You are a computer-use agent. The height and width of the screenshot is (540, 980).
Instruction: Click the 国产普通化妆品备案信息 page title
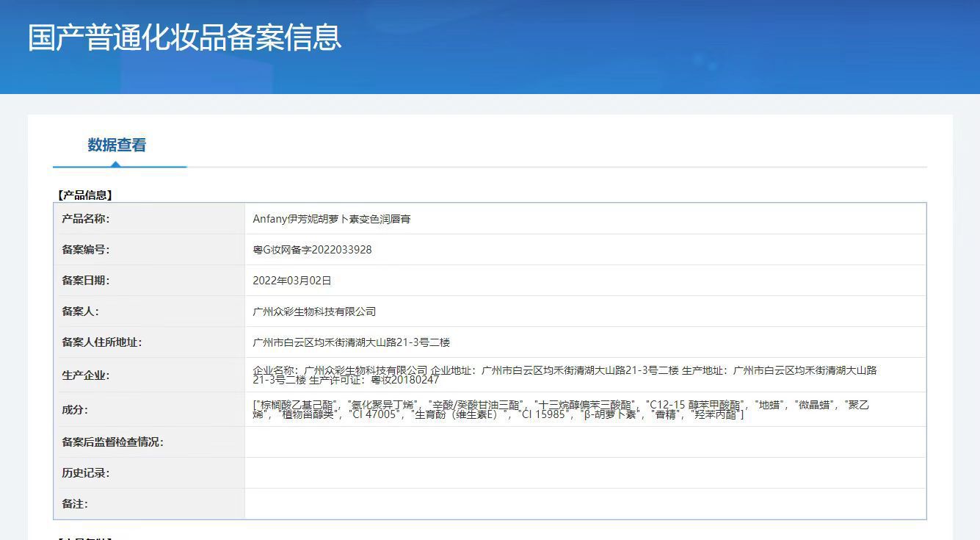coord(184,38)
